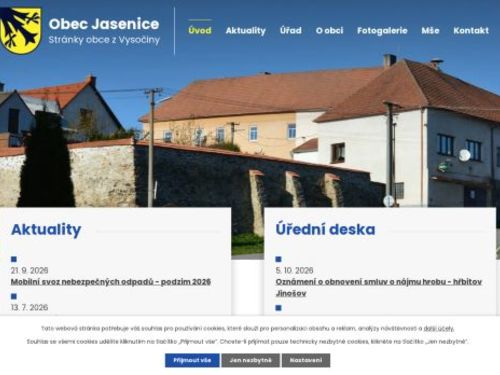
Task: Click the Jasenice coat of arms logo
Action: (20, 31)
